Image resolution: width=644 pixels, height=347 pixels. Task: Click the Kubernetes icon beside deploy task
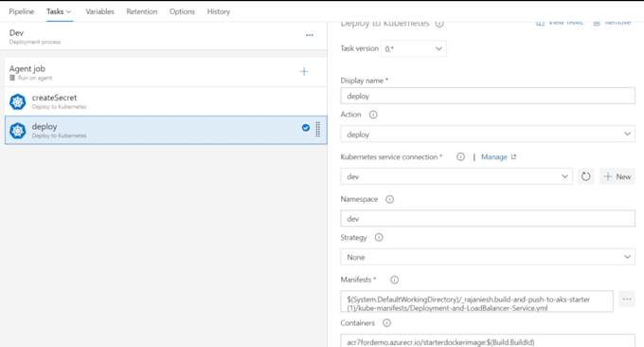(x=18, y=131)
